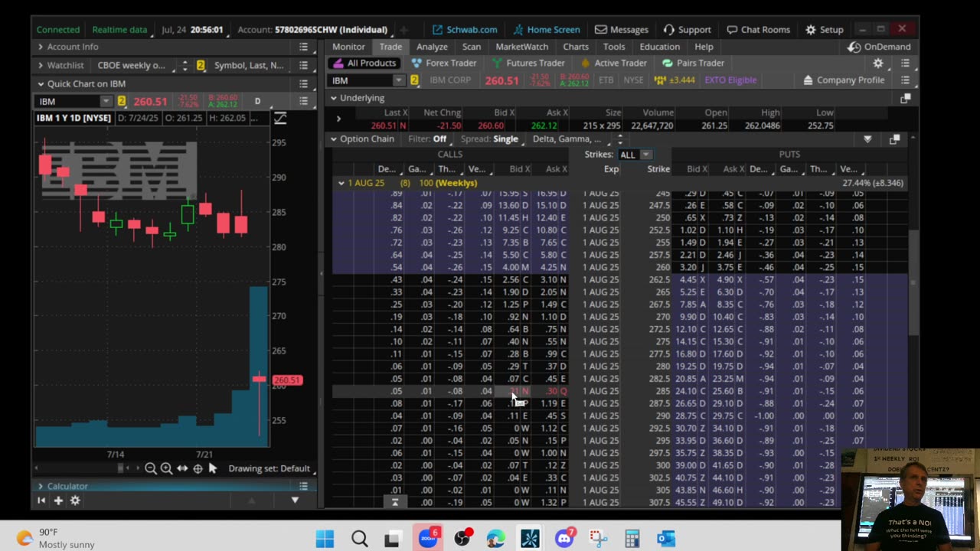Image resolution: width=980 pixels, height=551 pixels.
Task: Open Quick Chart header list menu icon
Action: coord(303,83)
